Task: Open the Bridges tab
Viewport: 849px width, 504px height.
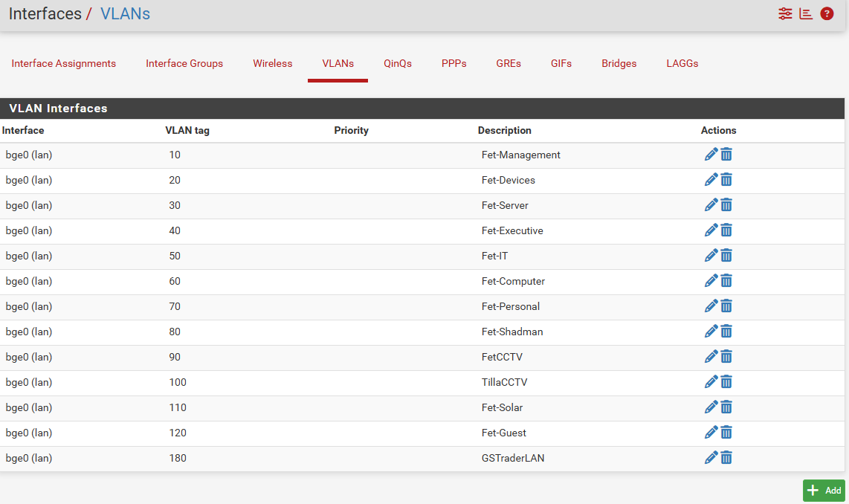Action: click(x=619, y=64)
